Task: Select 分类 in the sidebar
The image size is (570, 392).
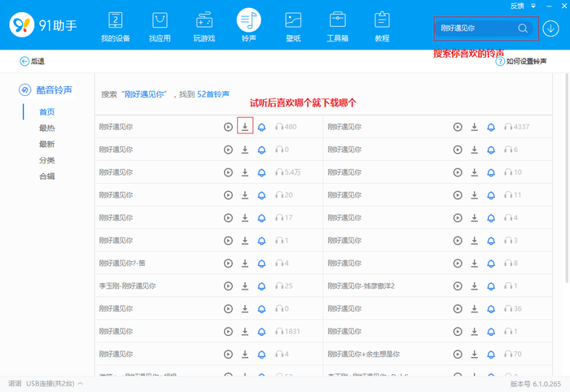Action: pyautogui.click(x=47, y=160)
